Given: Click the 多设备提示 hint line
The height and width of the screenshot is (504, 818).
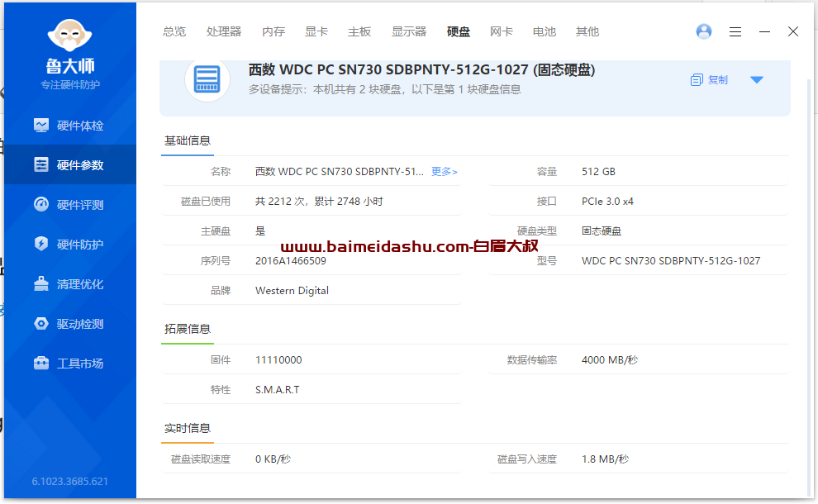Looking at the screenshot, I should [x=384, y=90].
